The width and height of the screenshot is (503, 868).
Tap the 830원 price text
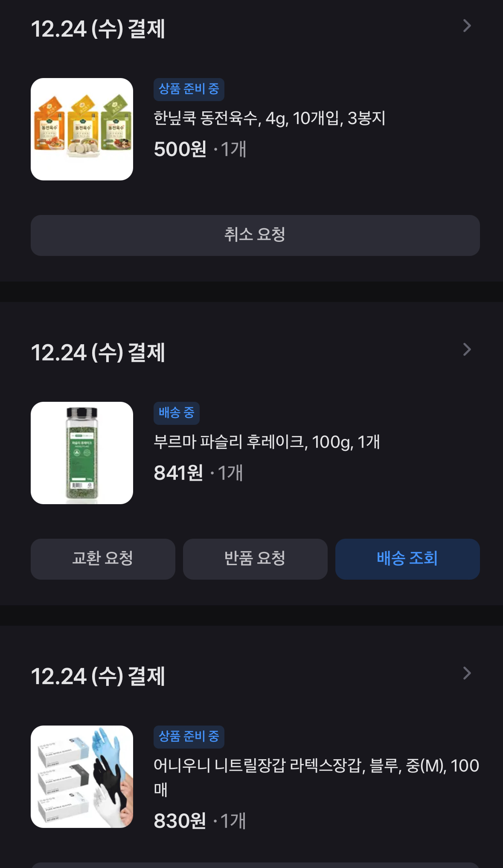pyautogui.click(x=180, y=821)
